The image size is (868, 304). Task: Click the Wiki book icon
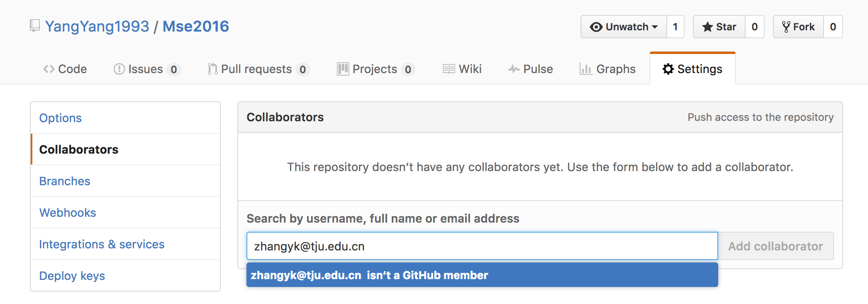[449, 69]
